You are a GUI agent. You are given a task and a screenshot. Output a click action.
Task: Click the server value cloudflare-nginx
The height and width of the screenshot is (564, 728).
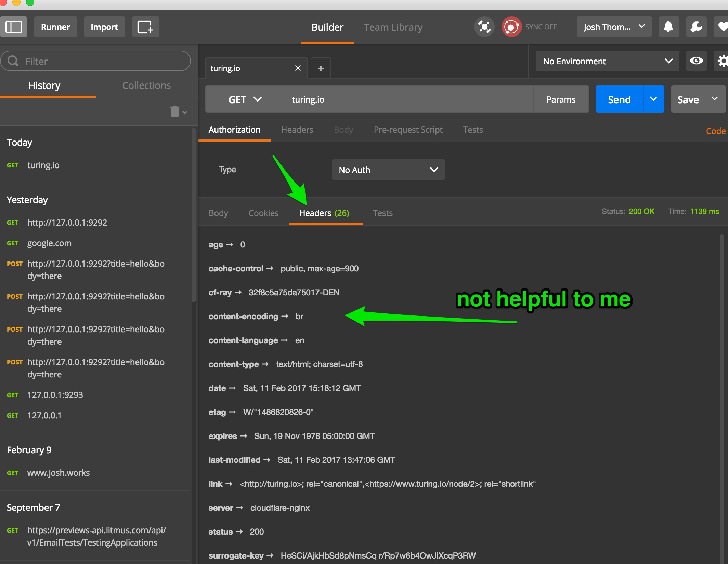click(280, 508)
